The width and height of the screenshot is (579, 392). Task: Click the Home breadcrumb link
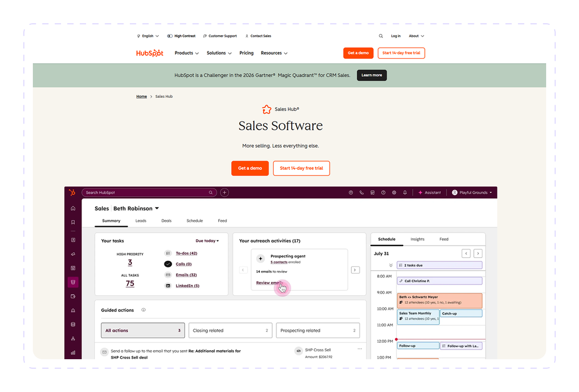point(141,97)
